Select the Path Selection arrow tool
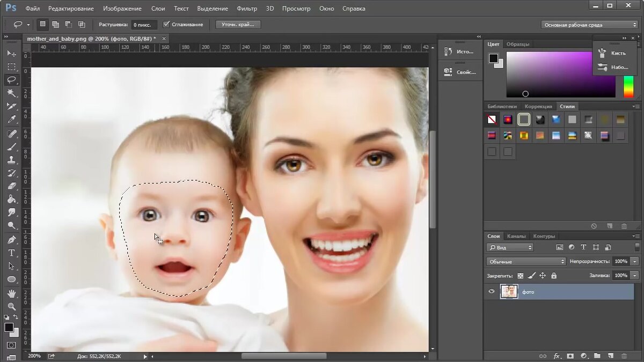Viewport: 644px width, 362px height. tap(11, 266)
